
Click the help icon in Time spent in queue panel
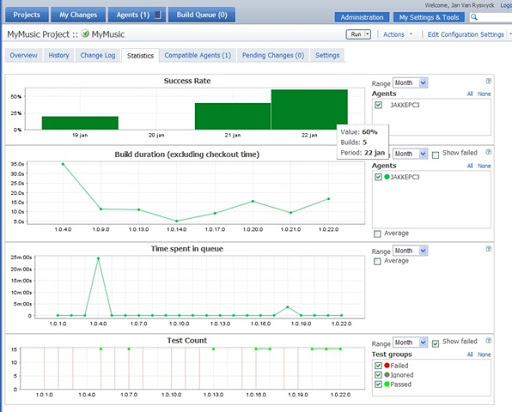point(488,249)
